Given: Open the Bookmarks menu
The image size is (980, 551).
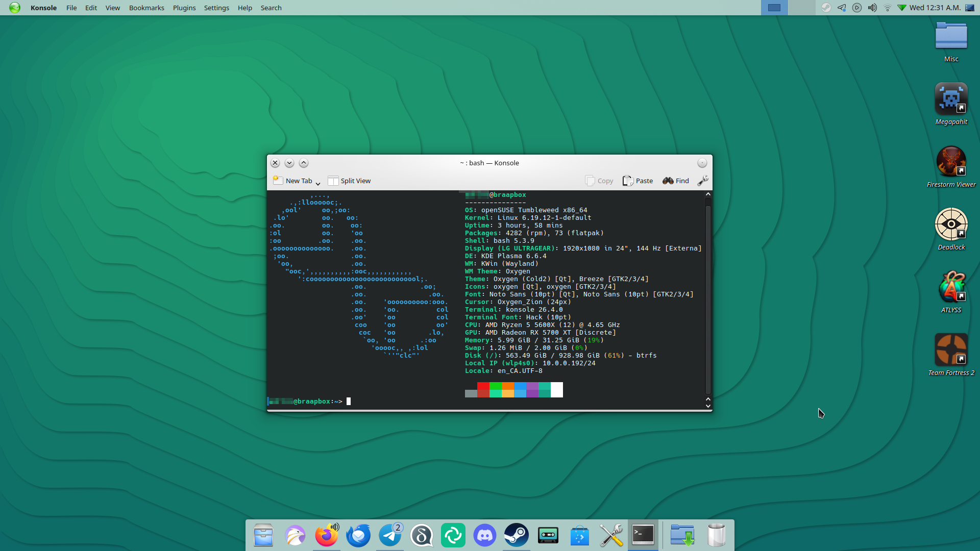Looking at the screenshot, I should (x=146, y=8).
